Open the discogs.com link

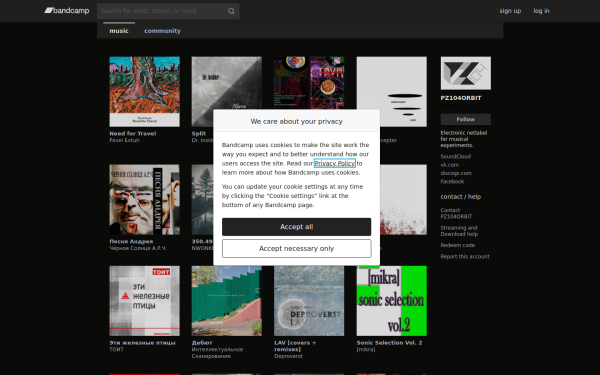point(456,173)
